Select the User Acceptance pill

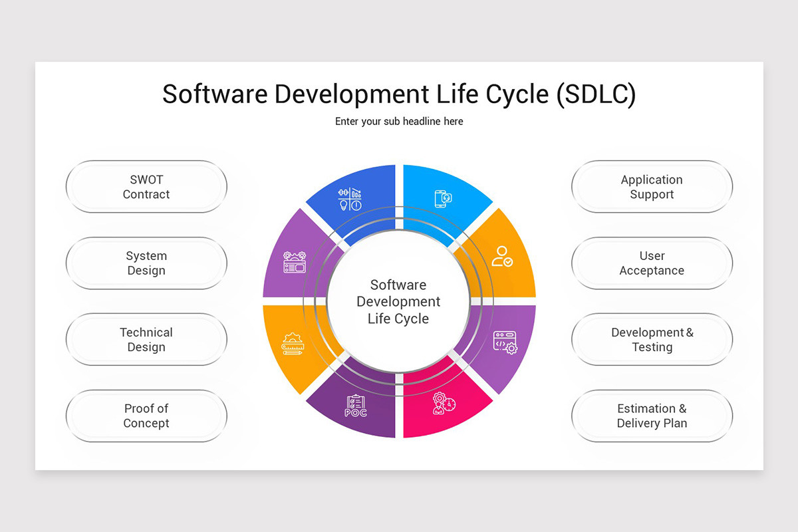(652, 263)
